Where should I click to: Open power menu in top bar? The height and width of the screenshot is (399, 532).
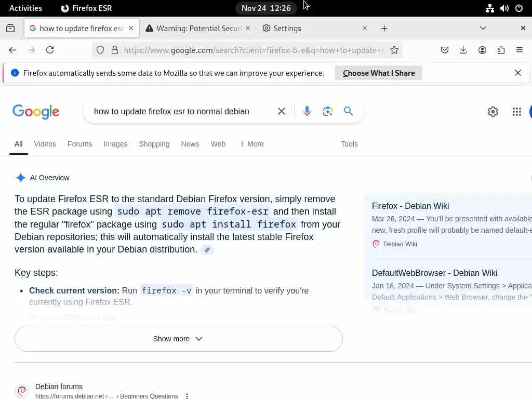click(x=519, y=8)
